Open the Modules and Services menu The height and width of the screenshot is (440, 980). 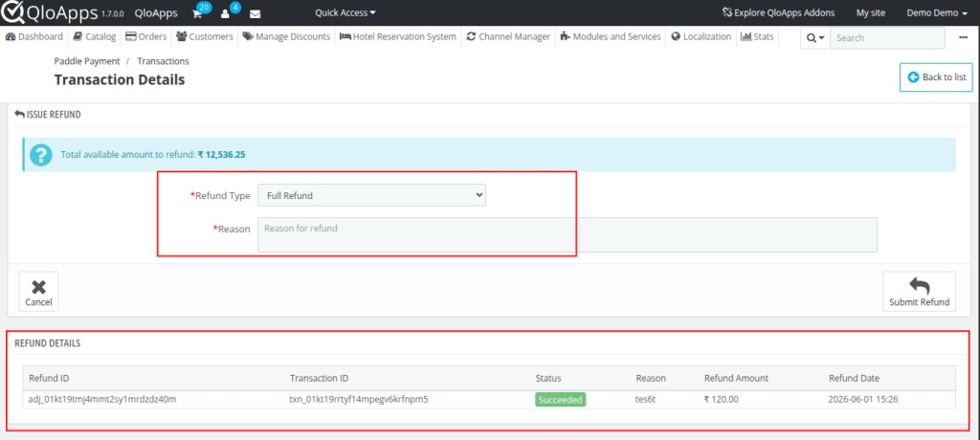[x=610, y=37]
